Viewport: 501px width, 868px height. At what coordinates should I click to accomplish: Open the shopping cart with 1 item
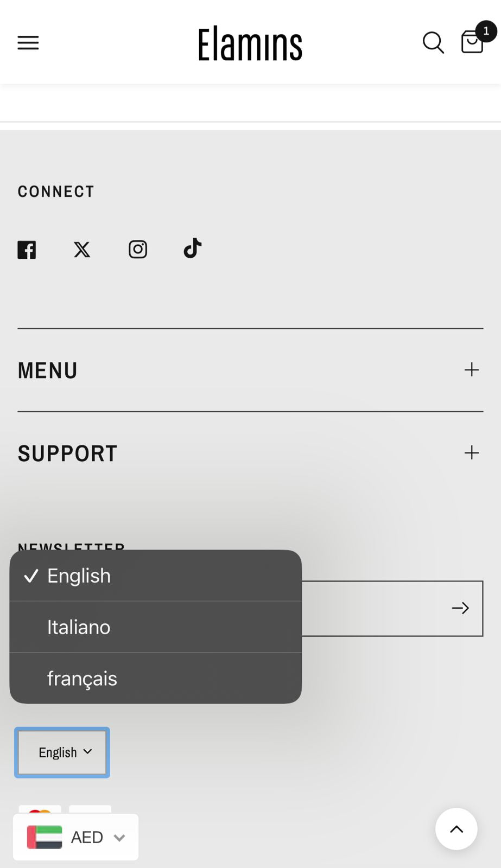coord(472,42)
